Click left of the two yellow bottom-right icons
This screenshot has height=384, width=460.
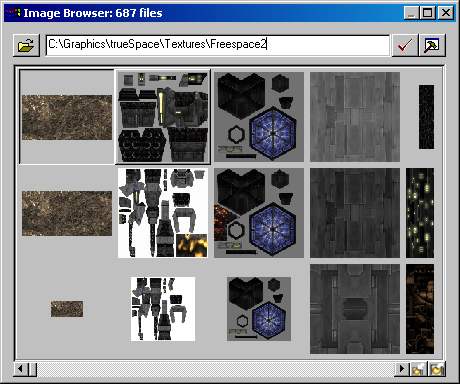click(x=418, y=369)
